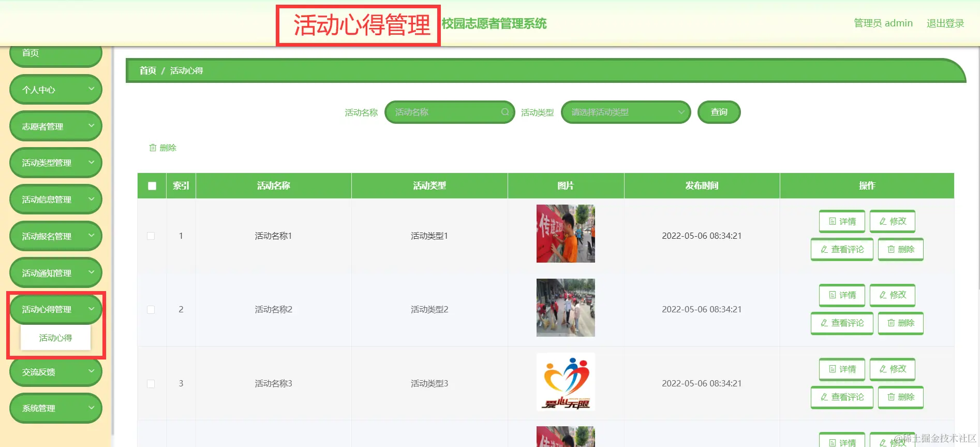
Task: Click 活动心得 in the breadcrumb
Action: click(x=187, y=70)
